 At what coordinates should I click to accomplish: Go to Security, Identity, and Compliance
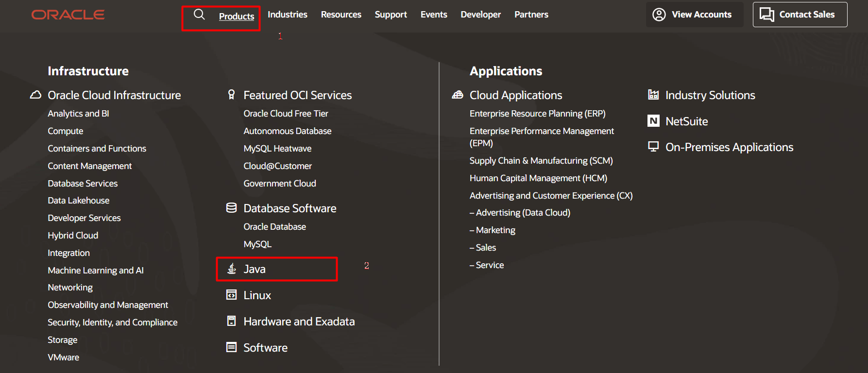113,322
